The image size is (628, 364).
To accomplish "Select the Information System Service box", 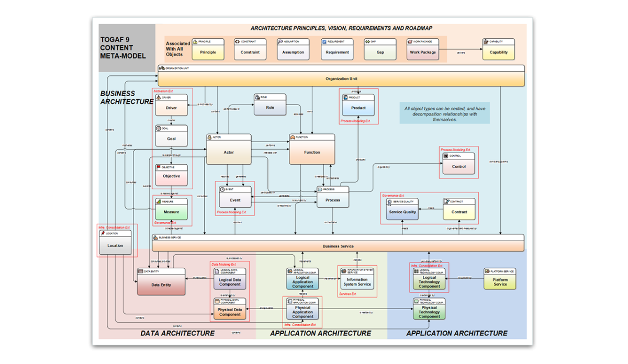I will [x=357, y=279].
